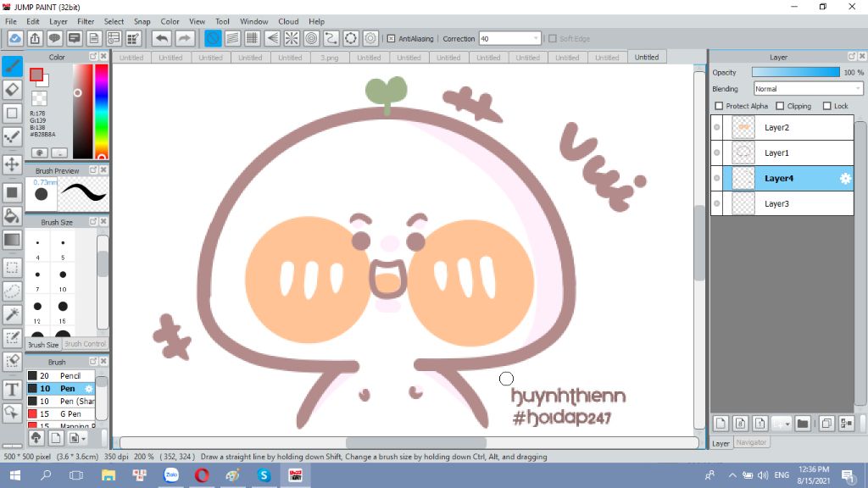Open the brush options dropdown at panel bottom
This screenshot has width=868, height=488.
point(76,438)
